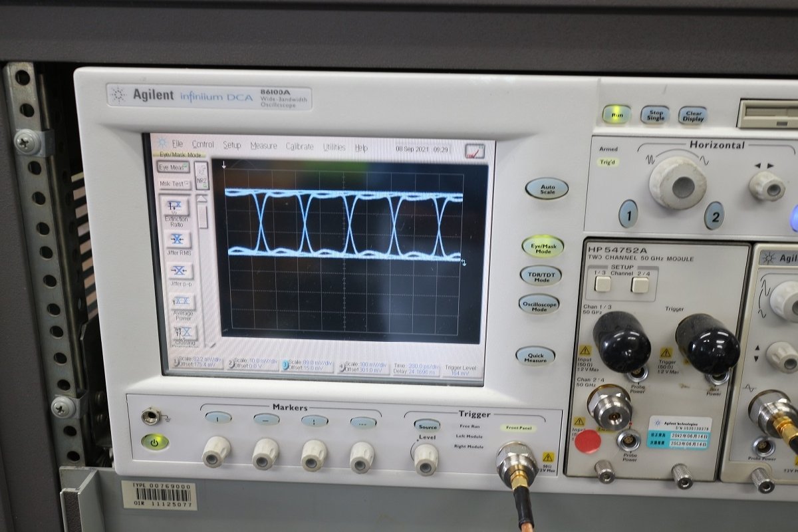Viewport: 798px width, 532px height.
Task: Push the Setup Channel 1/3 button
Action: click(602, 284)
